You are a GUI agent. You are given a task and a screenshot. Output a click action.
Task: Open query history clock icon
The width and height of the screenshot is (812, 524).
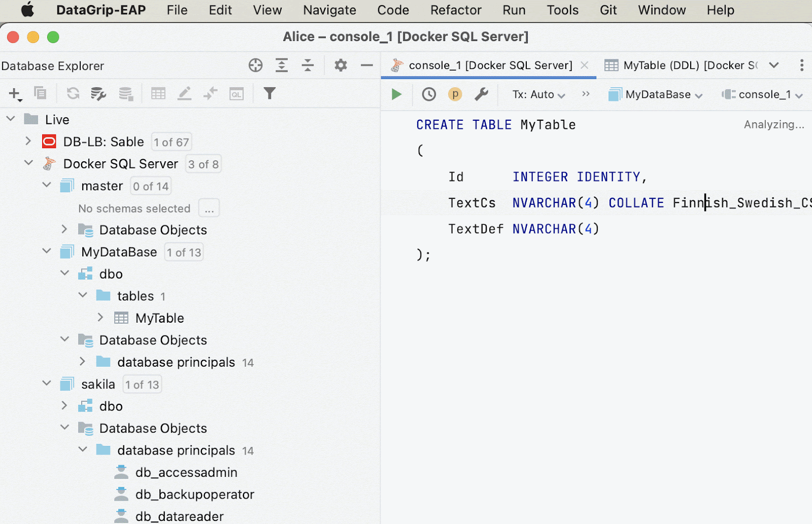pyautogui.click(x=429, y=94)
